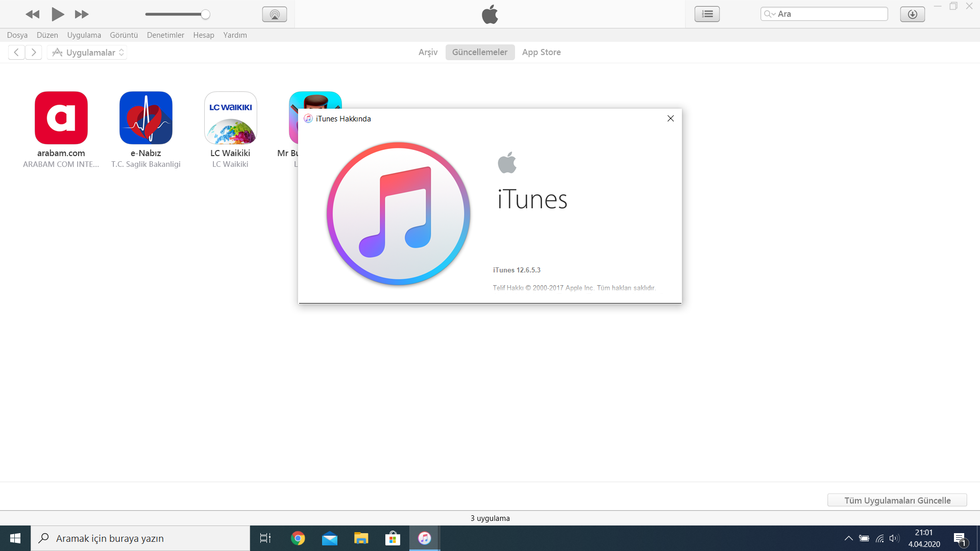Viewport: 980px width, 551px height.
Task: Open the Up Next list view icon
Action: [707, 14]
